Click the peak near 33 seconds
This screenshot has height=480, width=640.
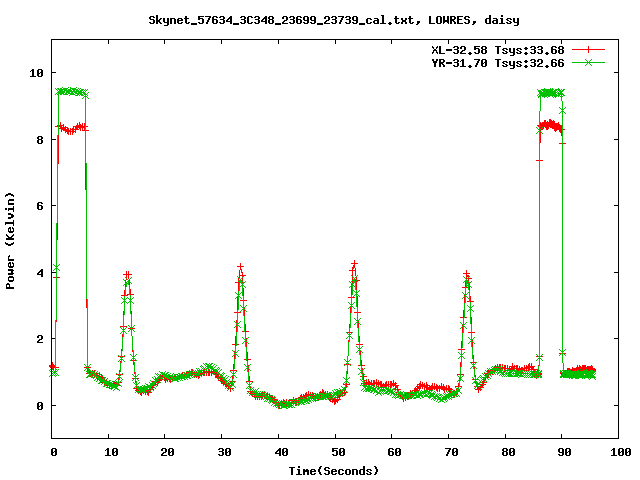240,269
